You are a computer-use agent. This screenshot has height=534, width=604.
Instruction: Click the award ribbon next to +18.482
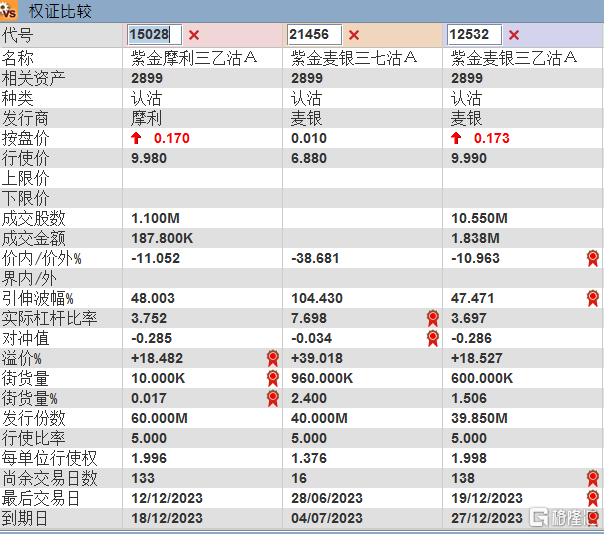[273, 358]
